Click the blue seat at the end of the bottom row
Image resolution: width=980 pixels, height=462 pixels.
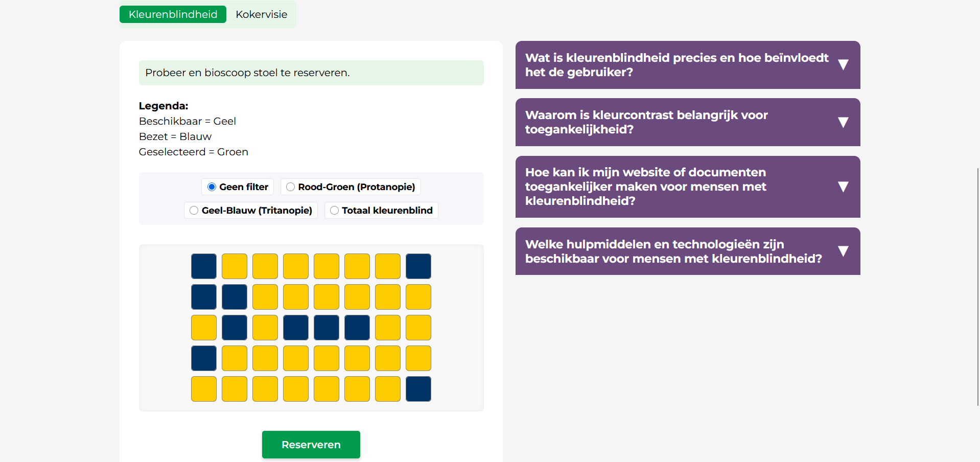418,389
